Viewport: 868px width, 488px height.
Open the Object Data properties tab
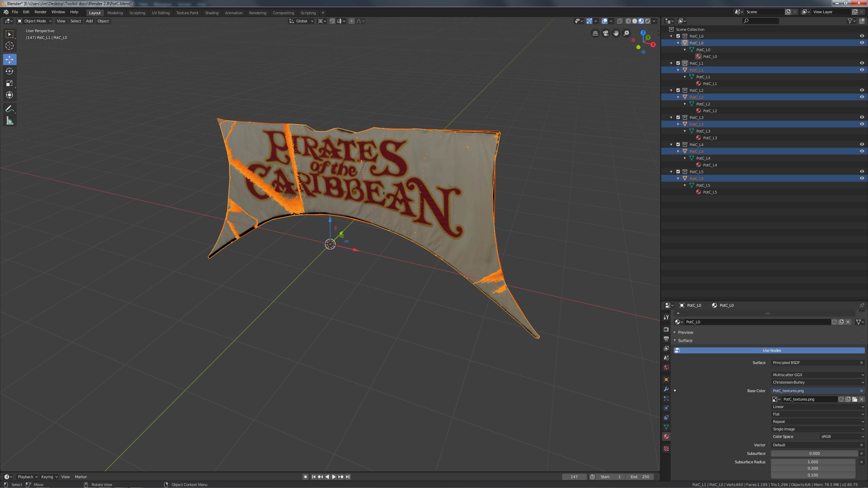click(x=666, y=427)
